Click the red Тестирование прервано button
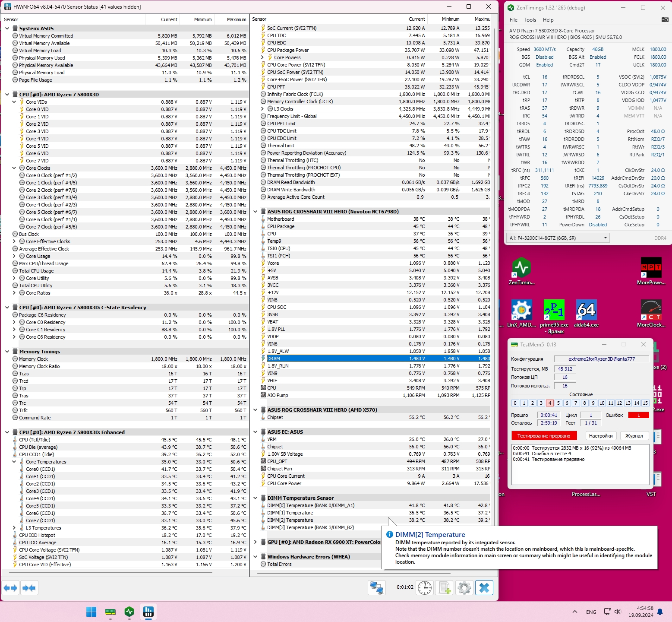The image size is (672, 622). pos(544,436)
